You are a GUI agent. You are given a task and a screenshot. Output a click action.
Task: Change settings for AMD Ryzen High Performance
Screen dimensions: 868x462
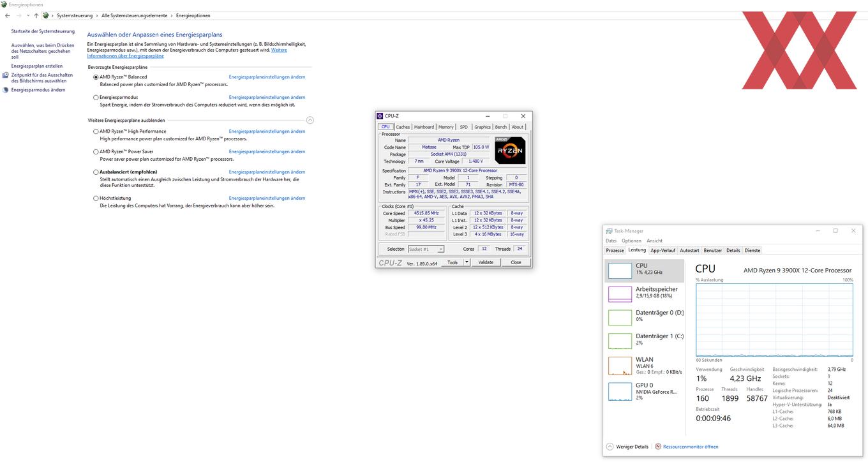267,131
